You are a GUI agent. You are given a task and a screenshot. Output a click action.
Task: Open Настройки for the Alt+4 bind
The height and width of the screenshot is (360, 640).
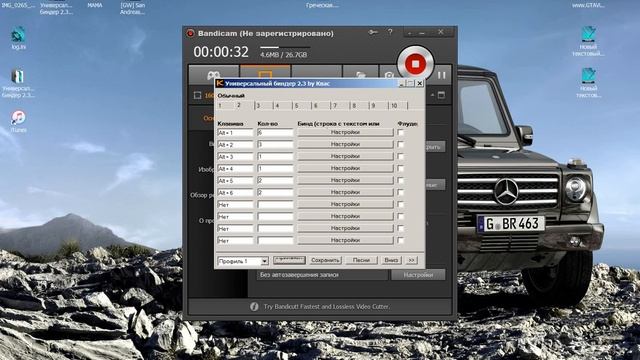345,168
